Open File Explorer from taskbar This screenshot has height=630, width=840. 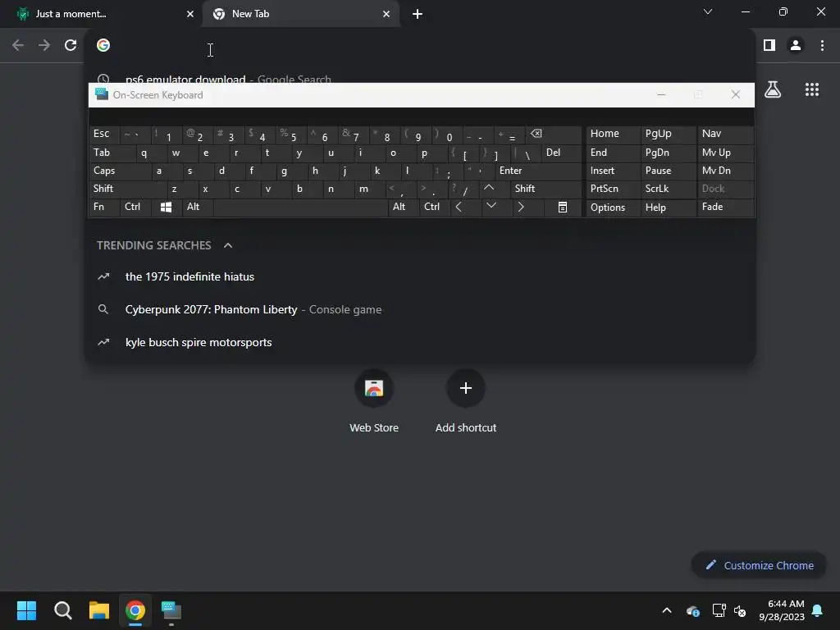(x=99, y=610)
